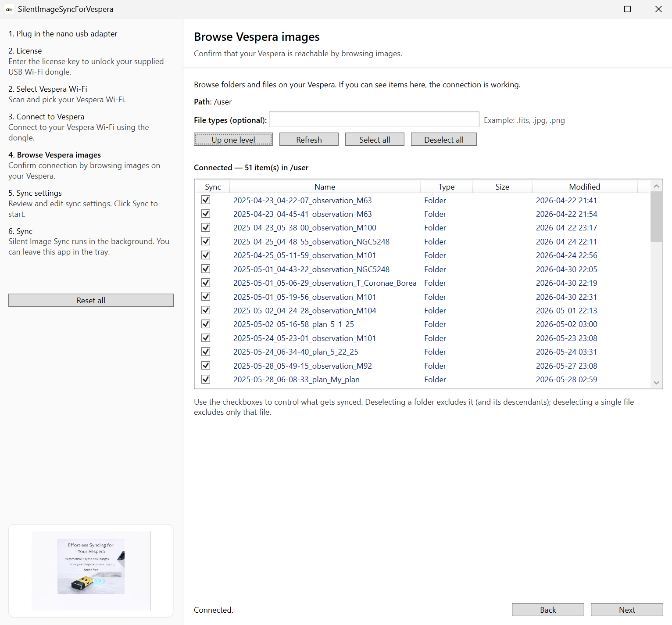Click the SilentImageSync app icon in title bar

tap(9, 9)
